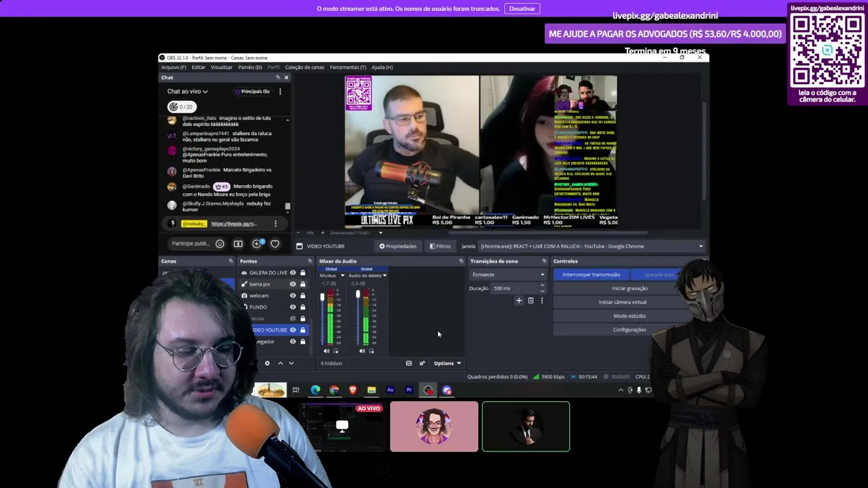
Task: Open the Coleção de cenas menu
Action: click(304, 67)
